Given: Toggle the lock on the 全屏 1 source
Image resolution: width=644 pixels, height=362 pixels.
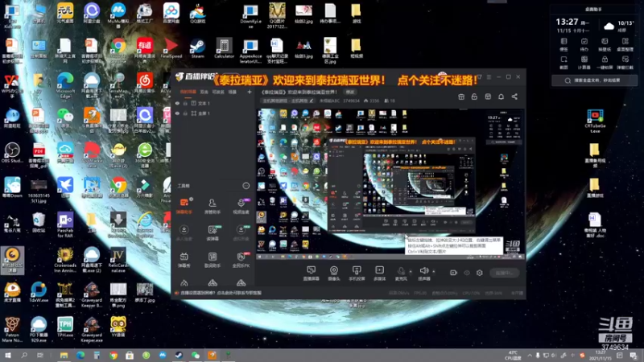Looking at the screenshot, I should (185, 113).
